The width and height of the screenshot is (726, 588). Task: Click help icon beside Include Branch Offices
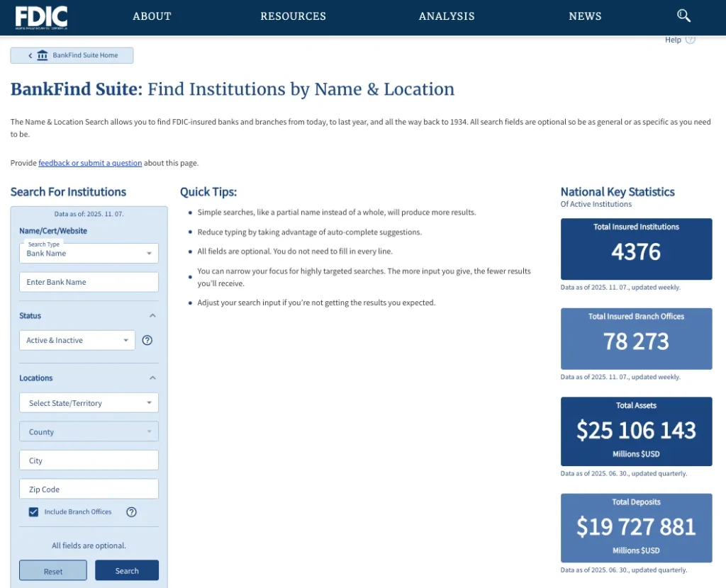131,512
